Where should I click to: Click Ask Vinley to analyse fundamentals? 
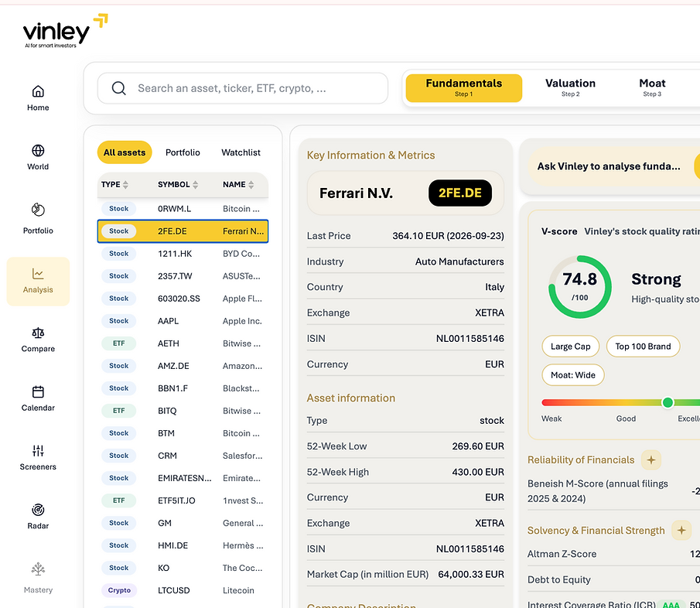(609, 166)
